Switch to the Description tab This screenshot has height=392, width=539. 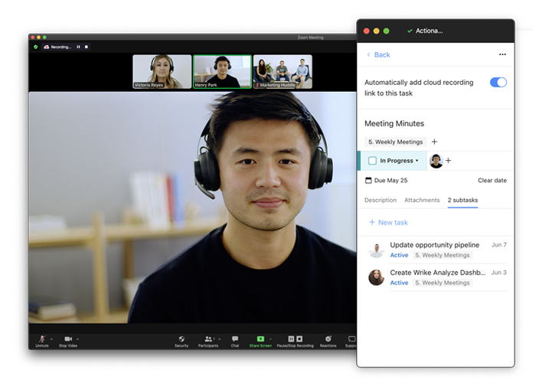(x=381, y=200)
